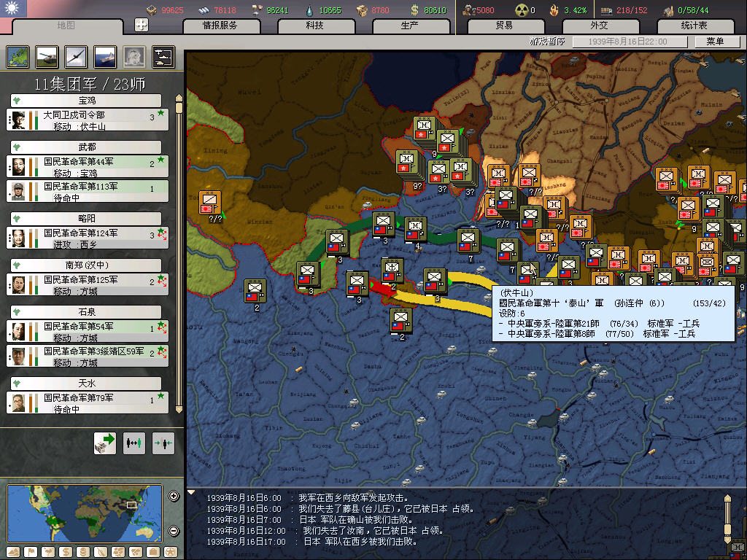The height and width of the screenshot is (560, 747).
Task: Click the log line ending 汝南,它已被日本 占领。
Action: pyautogui.click(x=326, y=531)
